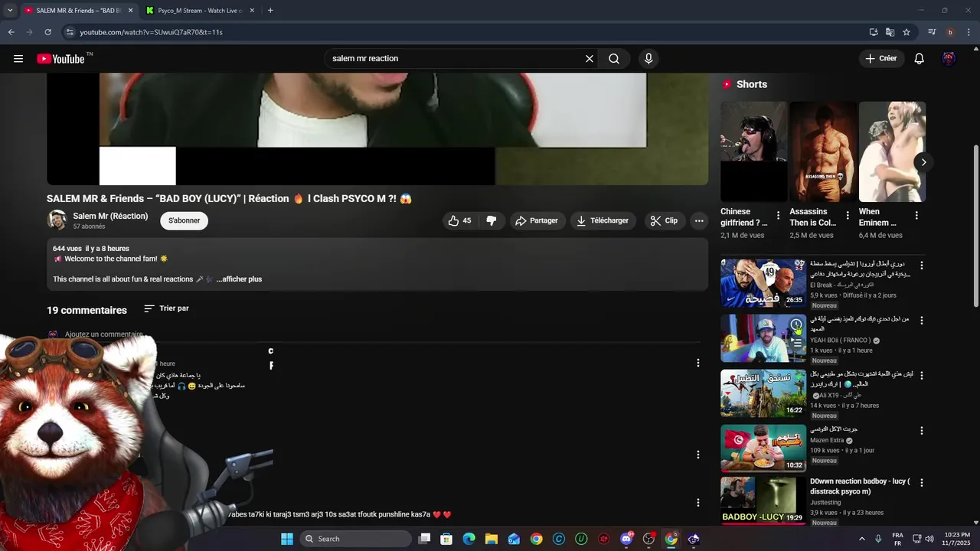Open menu for the YEAH BOii video

(922, 321)
